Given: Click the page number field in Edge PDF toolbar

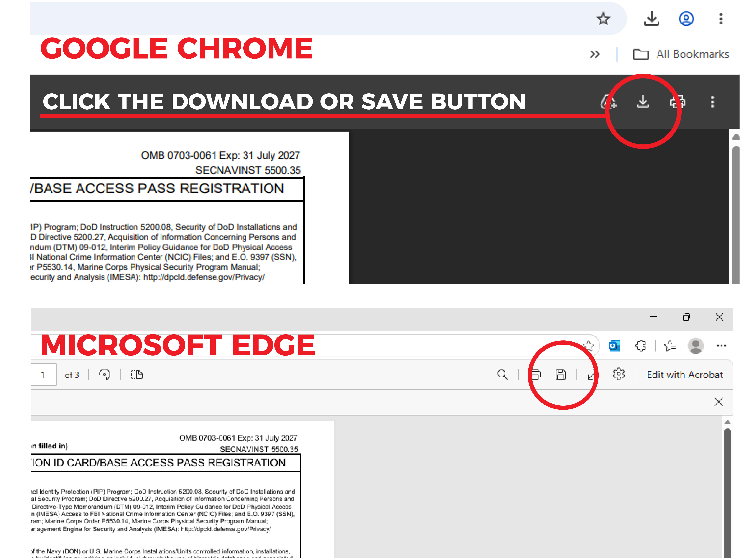Looking at the screenshot, I should click(x=44, y=375).
